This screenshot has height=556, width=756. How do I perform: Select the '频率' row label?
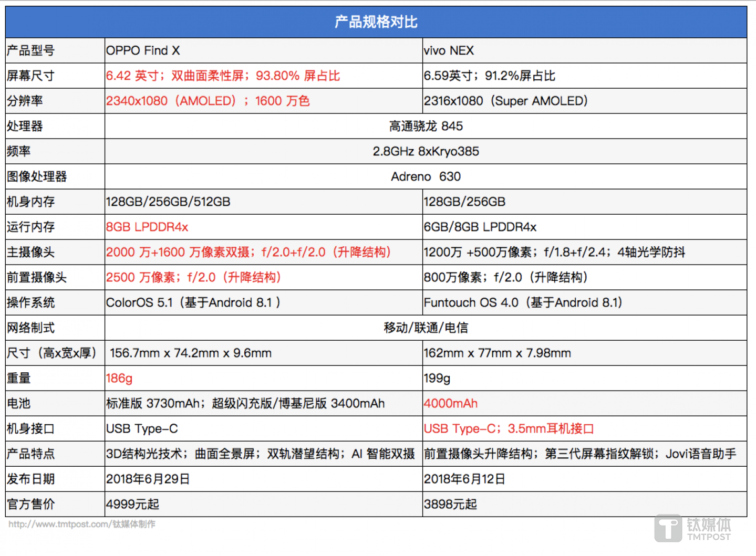tap(19, 151)
